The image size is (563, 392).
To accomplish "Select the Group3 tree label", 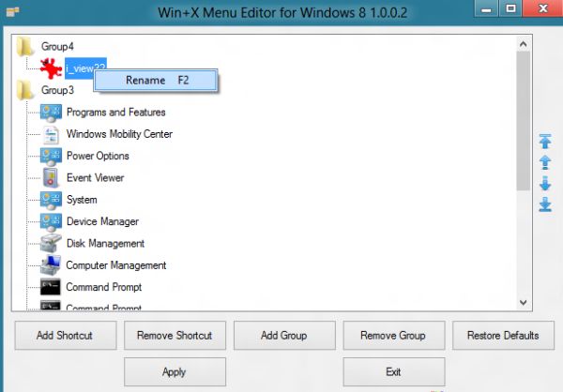I will (x=57, y=90).
